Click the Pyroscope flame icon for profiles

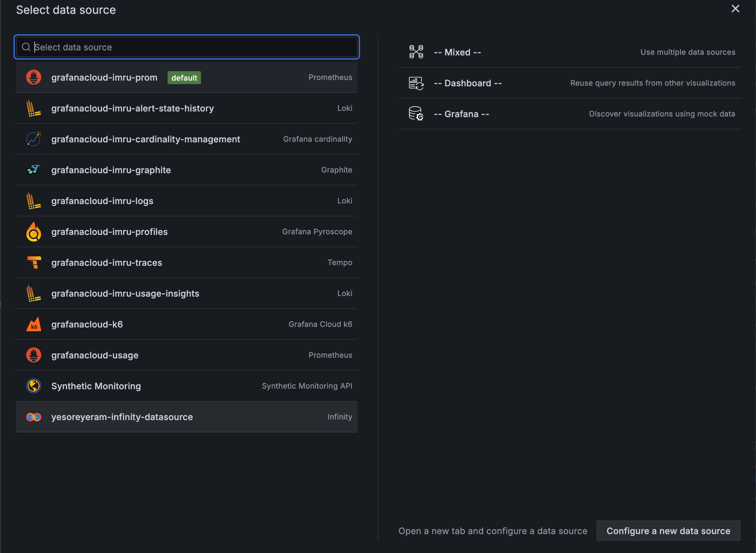pyautogui.click(x=33, y=232)
